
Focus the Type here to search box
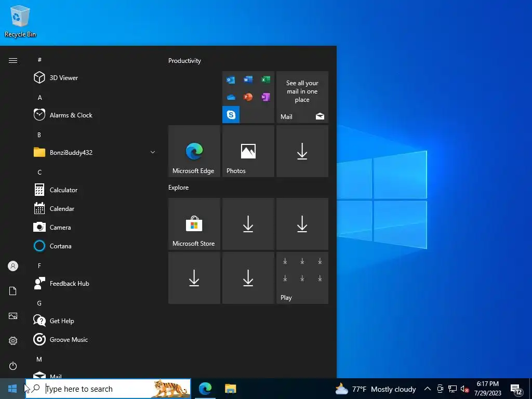(108, 389)
